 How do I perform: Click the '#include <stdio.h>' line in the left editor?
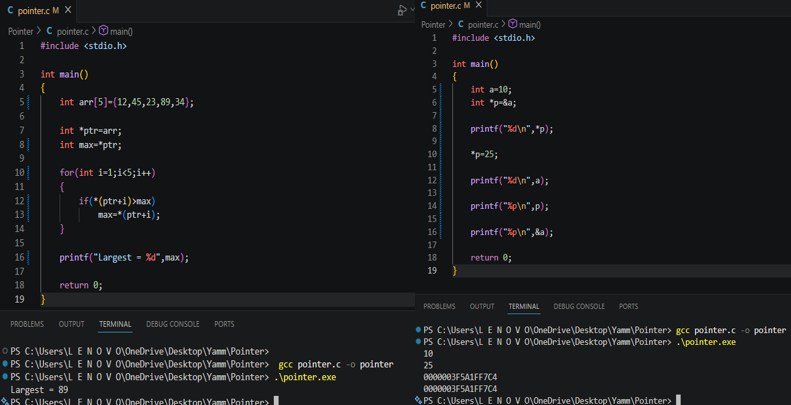[83, 46]
